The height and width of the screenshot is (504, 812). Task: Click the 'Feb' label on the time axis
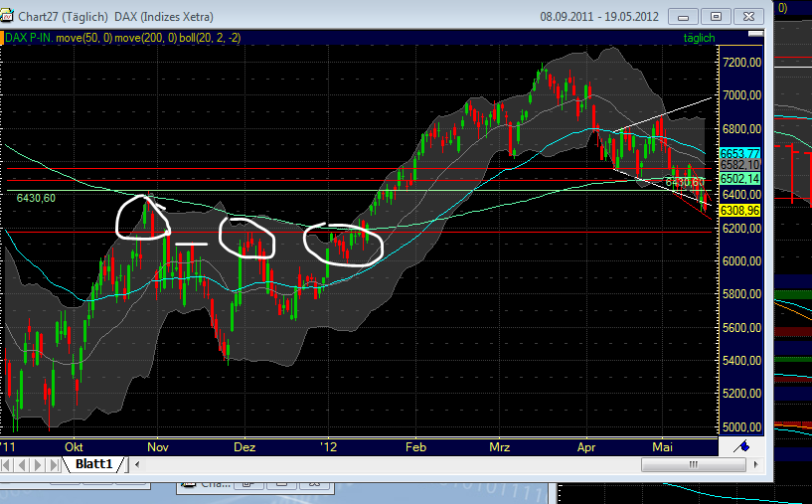click(x=415, y=447)
